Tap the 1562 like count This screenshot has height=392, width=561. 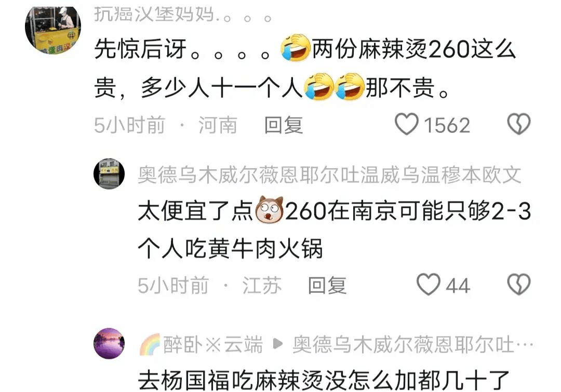(447, 126)
